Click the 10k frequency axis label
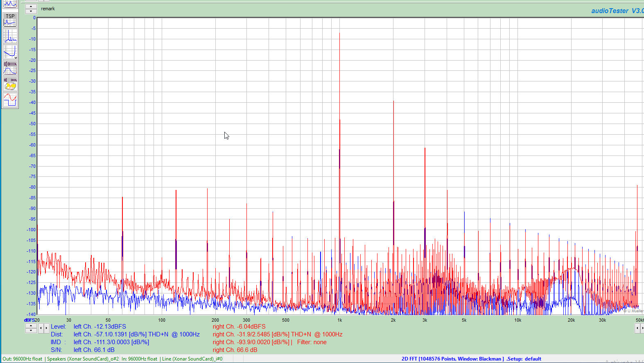Viewport: 644px width, 363px height. pyautogui.click(x=518, y=320)
